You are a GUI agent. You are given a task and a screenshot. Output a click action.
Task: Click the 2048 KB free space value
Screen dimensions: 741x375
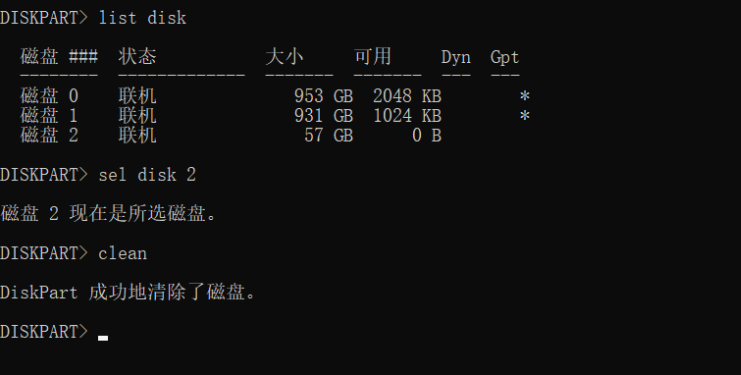pyautogui.click(x=407, y=96)
